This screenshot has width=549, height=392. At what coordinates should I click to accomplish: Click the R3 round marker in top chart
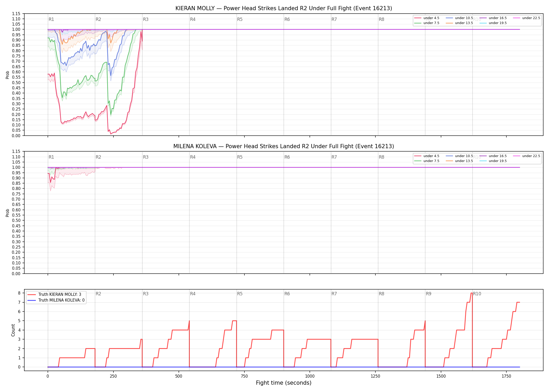pyautogui.click(x=146, y=19)
